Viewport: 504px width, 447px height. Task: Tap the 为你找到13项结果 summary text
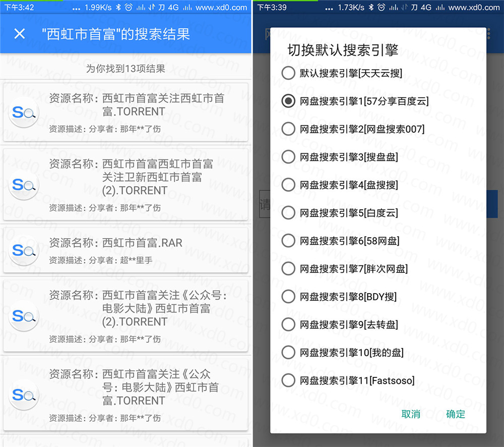pyautogui.click(x=125, y=69)
